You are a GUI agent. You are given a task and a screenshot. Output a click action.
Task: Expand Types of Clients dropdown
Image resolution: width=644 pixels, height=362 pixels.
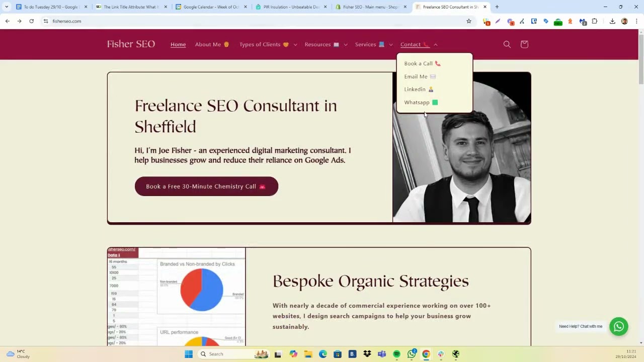(x=268, y=44)
